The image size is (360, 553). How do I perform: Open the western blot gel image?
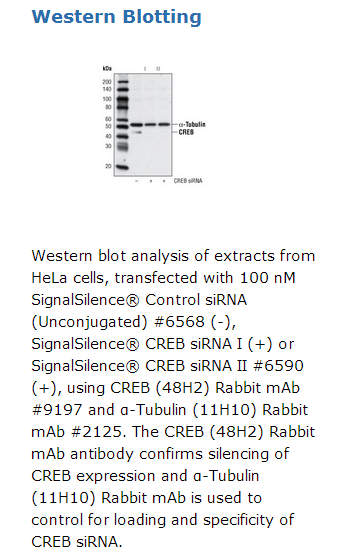tap(153, 124)
